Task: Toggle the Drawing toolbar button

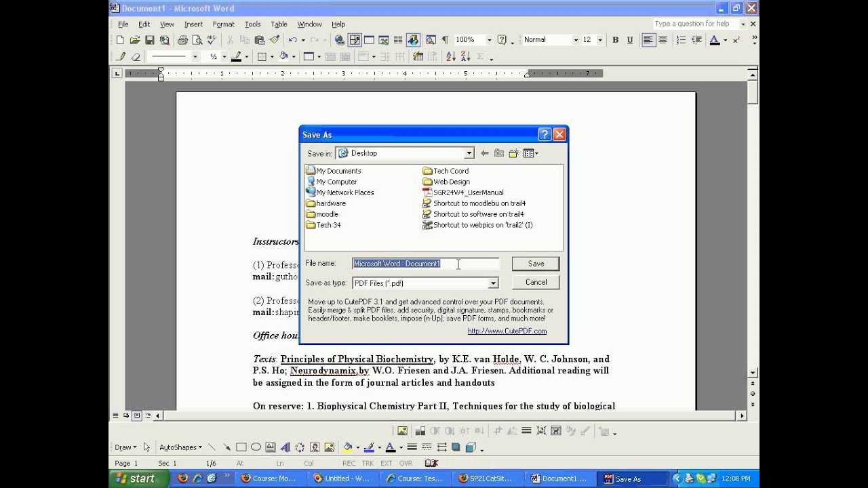Action: coord(413,40)
